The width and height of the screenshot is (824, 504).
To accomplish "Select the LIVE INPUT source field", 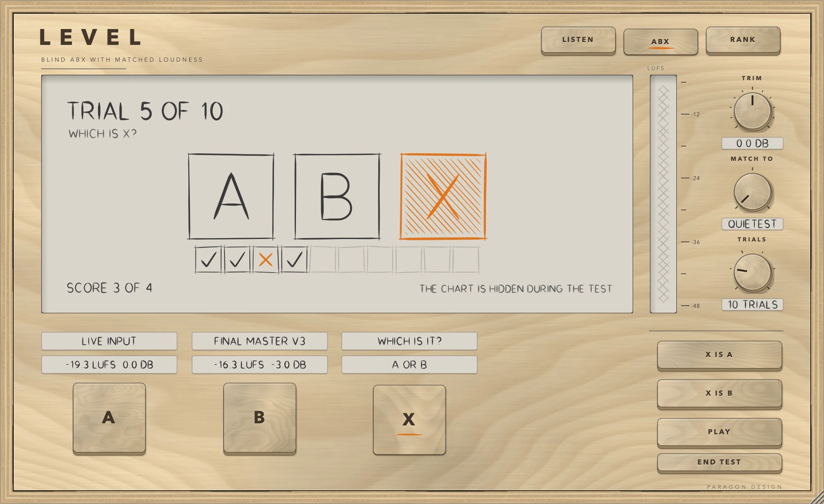I will point(109,341).
